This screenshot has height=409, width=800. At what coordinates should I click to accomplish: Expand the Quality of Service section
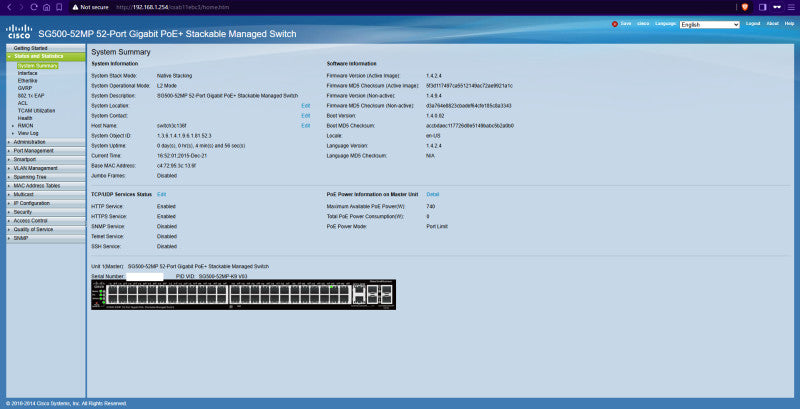45,229
